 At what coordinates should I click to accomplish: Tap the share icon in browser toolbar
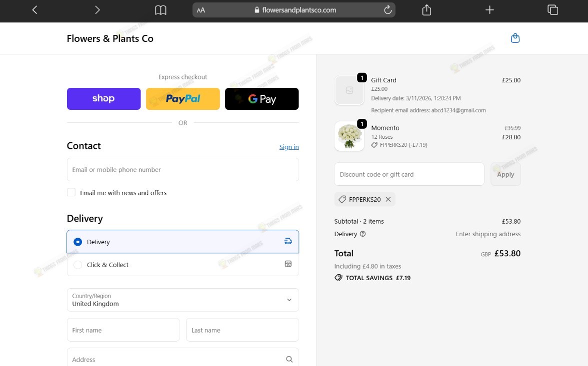tap(426, 10)
